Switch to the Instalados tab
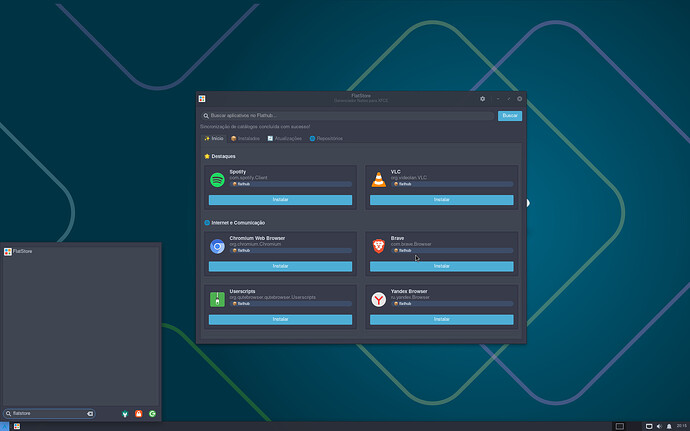 [x=245, y=138]
